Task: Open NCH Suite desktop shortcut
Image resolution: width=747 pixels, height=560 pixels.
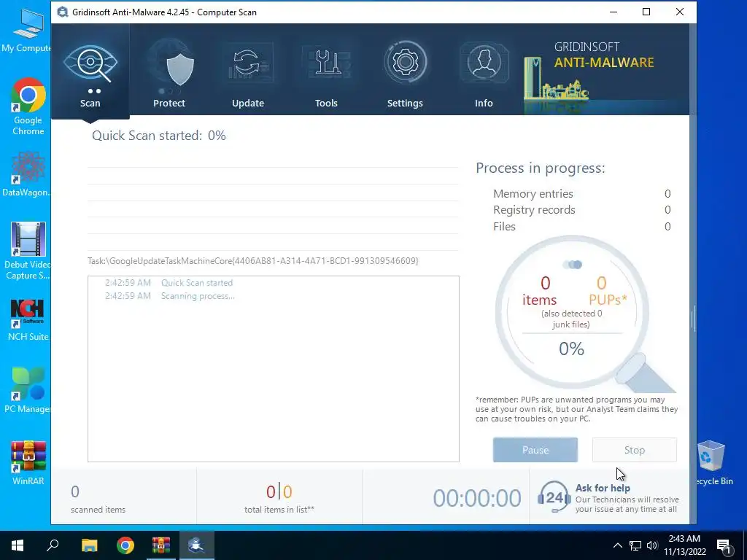Action: (28, 320)
